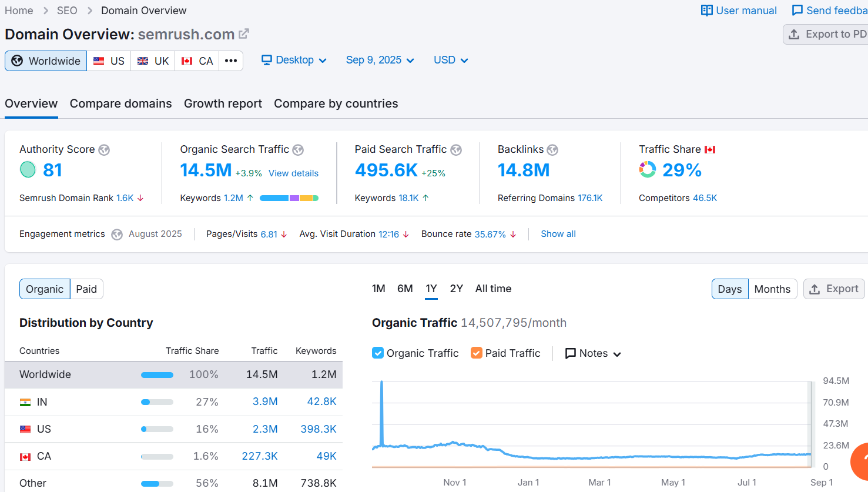This screenshot has width=868, height=492.
Task: Click the US flag icon in country selector
Action: coord(99,61)
